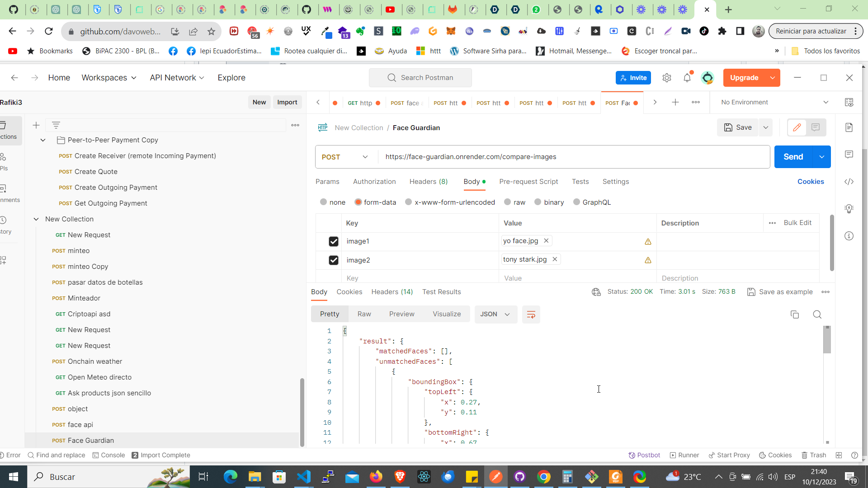868x488 pixels.
Task: Collapse the New Collection folder
Action: coord(36,219)
